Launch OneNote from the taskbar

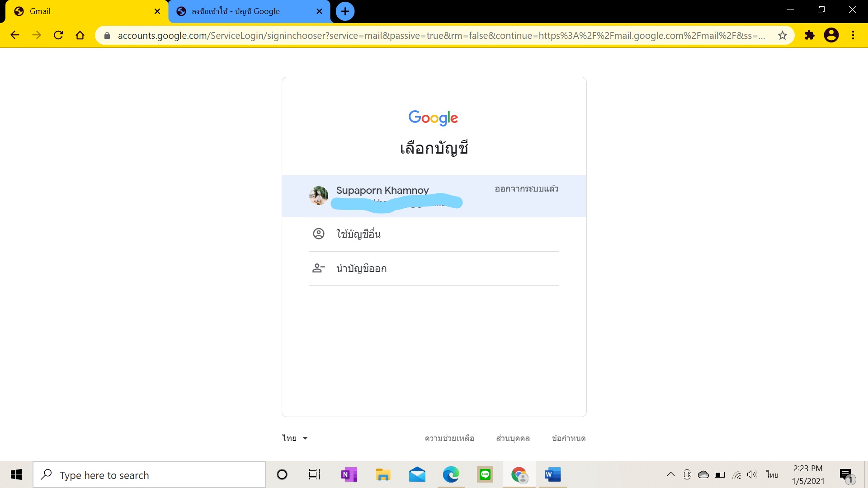349,474
